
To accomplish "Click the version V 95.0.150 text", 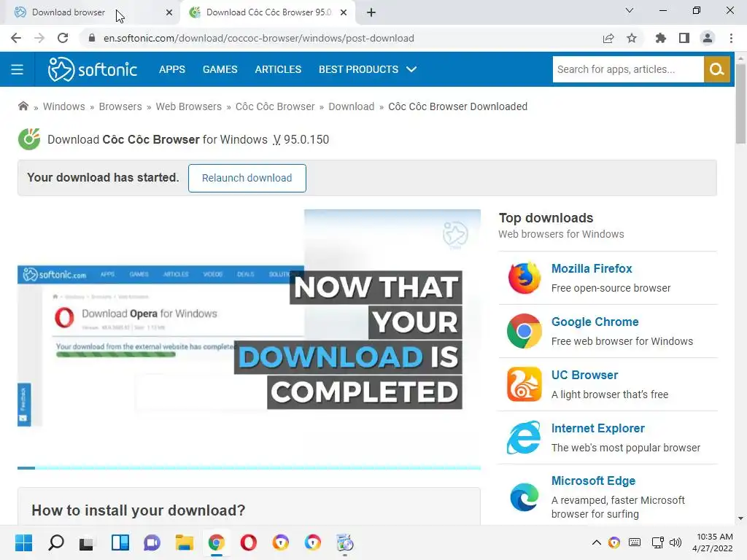I will pyautogui.click(x=301, y=139).
